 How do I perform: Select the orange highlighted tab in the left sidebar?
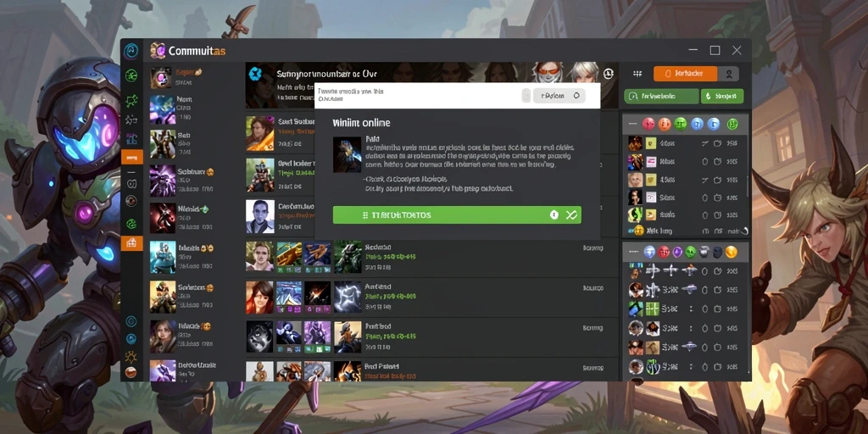[x=131, y=157]
